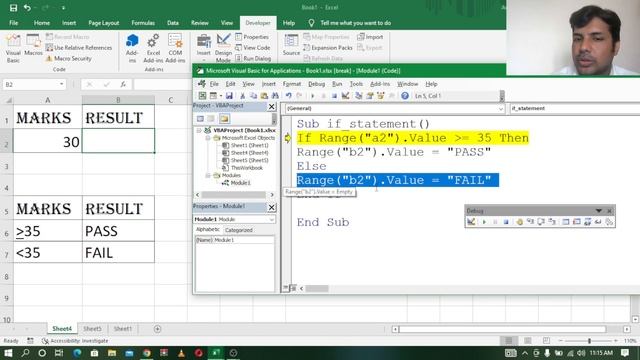This screenshot has height=360, width=640.
Task: Collapse the VBAProject (Book1.xlsx) tree node
Action: click(199, 130)
